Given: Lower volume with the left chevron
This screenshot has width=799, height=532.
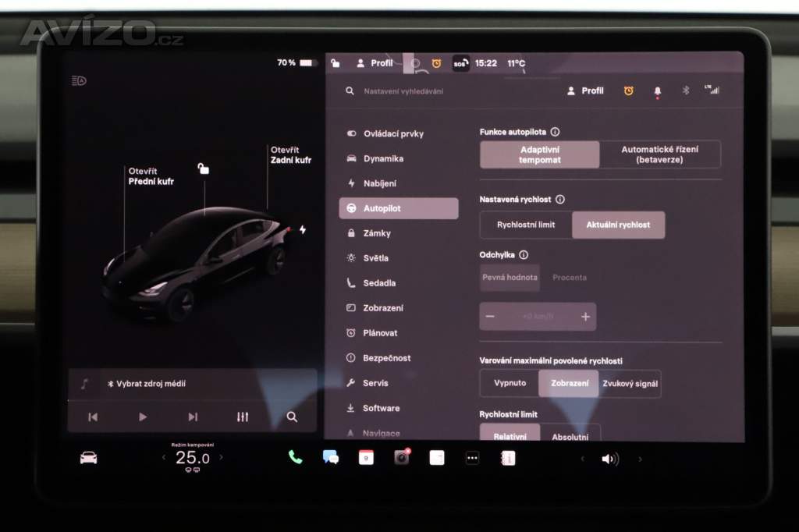Looking at the screenshot, I should [x=581, y=459].
